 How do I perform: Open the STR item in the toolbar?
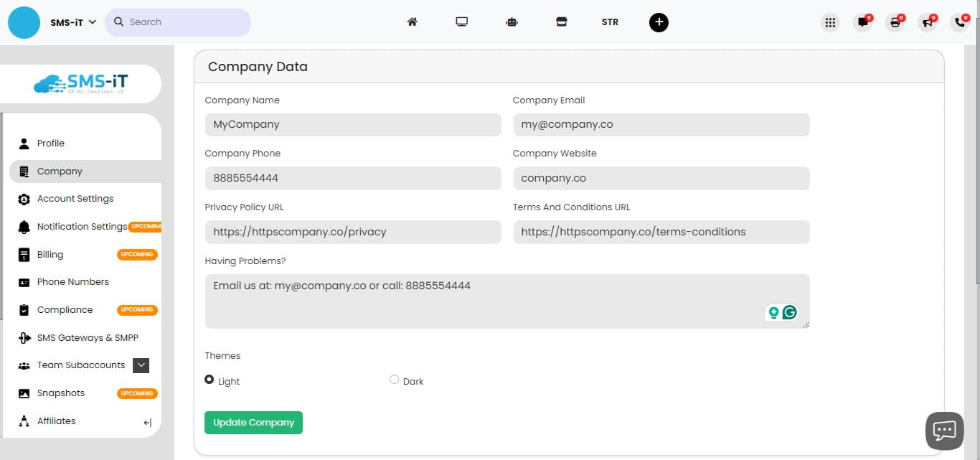[610, 22]
